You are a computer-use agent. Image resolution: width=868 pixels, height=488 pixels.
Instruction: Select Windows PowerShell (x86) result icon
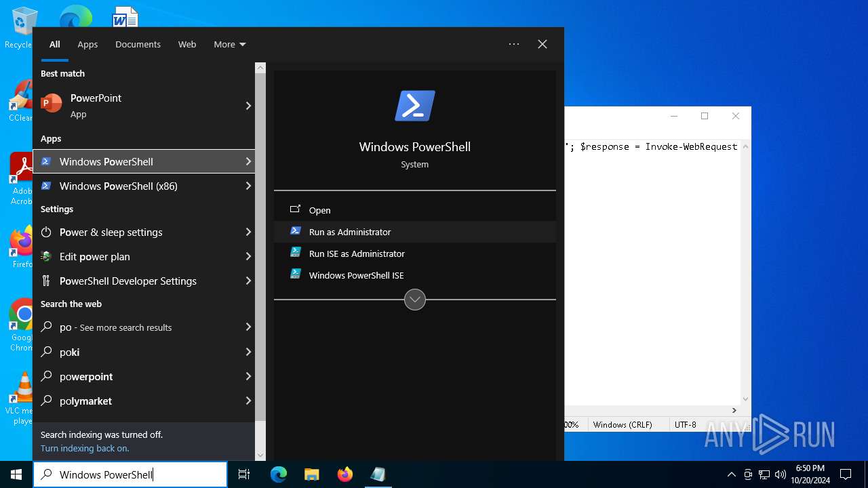[46, 186]
